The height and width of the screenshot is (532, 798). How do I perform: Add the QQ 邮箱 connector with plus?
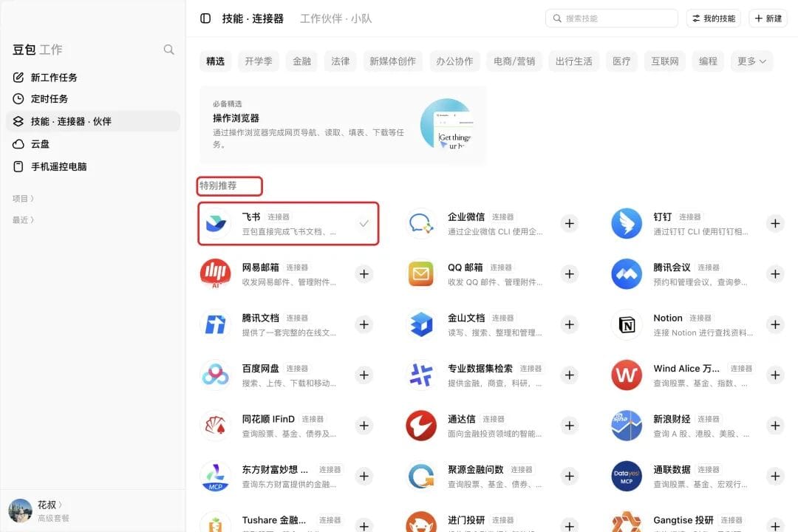(570, 274)
